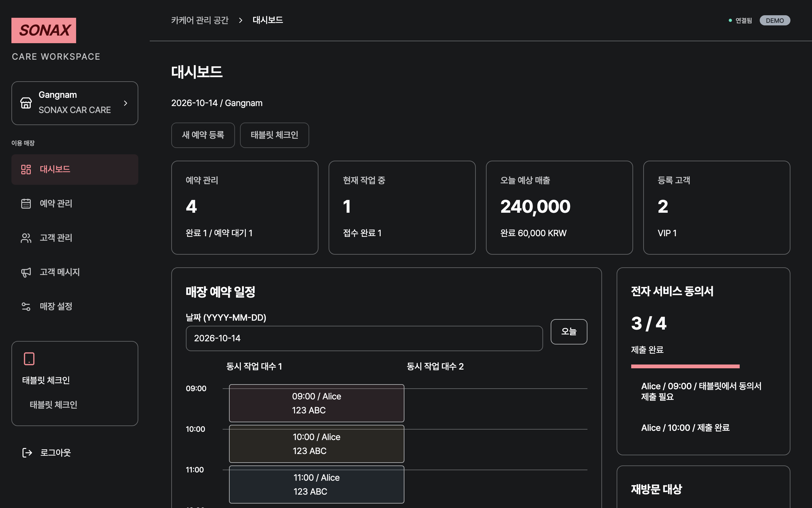The width and height of the screenshot is (812, 508).
Task: Open 매장 설정 in the sidebar menu
Action: coord(75,306)
